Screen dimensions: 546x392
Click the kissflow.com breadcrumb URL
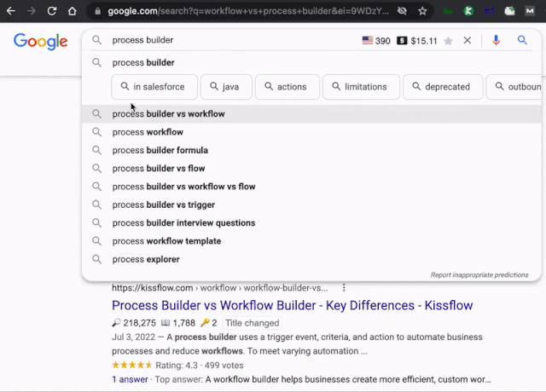220,288
